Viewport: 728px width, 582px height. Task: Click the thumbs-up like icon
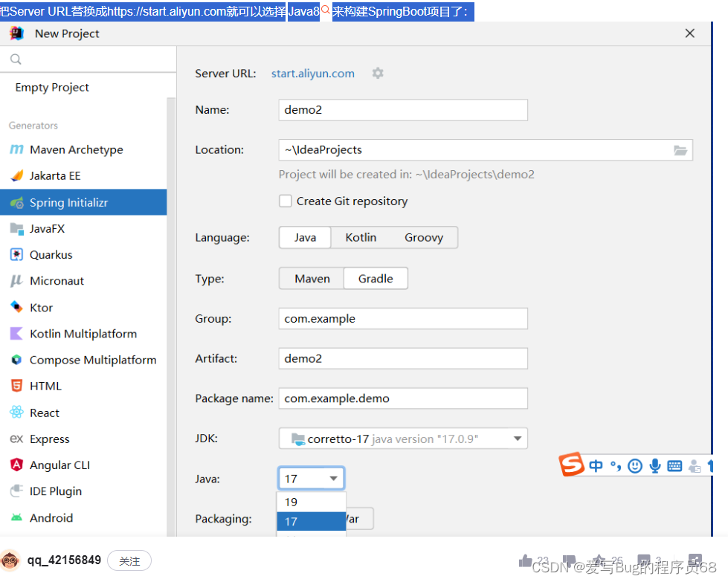click(x=526, y=559)
